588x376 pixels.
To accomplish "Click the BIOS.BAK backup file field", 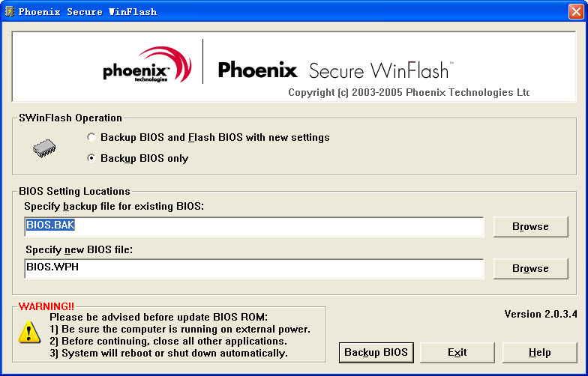I will (255, 226).
